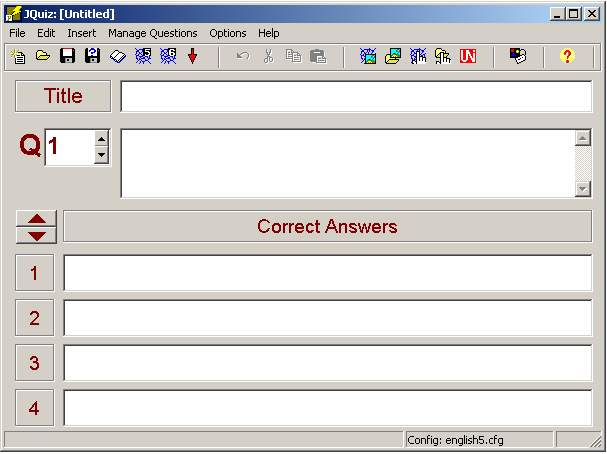
Task: Click the red down arrow toolbar icon
Action: click(x=192, y=57)
